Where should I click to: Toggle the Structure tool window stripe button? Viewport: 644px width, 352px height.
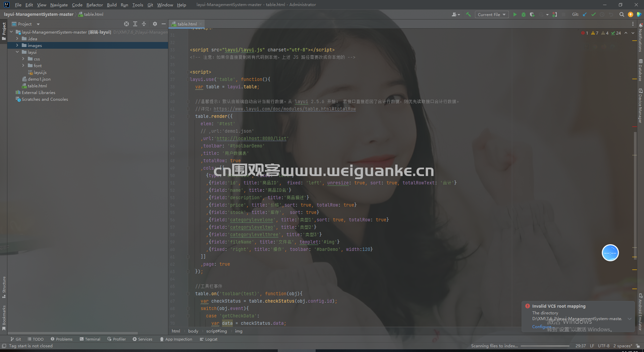(4, 287)
